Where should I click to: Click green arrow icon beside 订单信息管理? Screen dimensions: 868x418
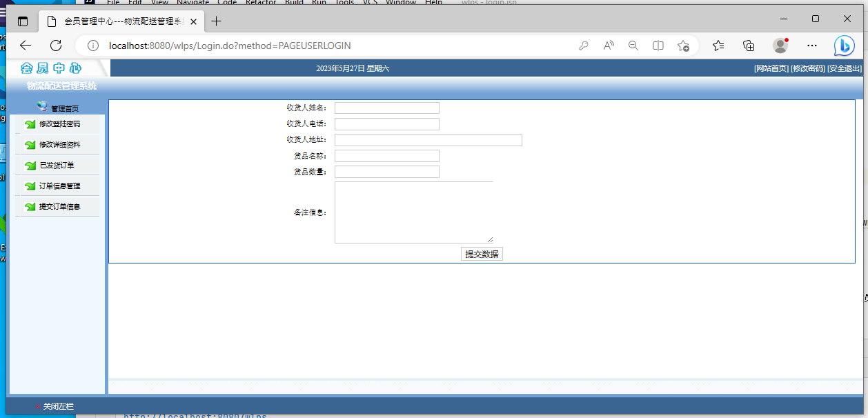(30, 186)
